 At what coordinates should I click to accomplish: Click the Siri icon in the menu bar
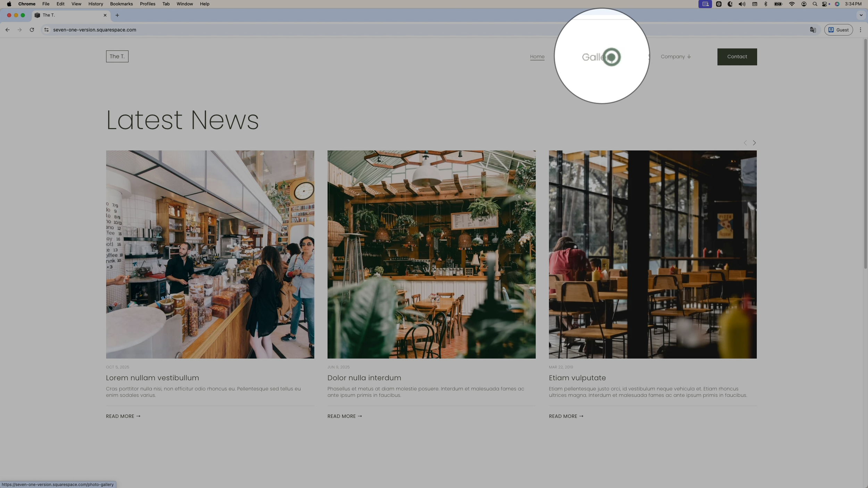(x=837, y=4)
